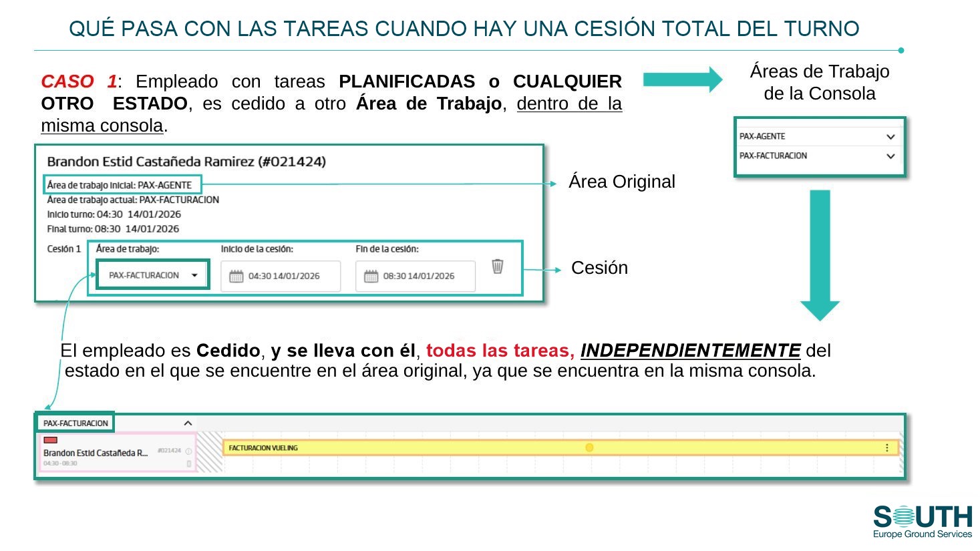Click the phone icon on Brandon's employee card
This screenshot has width=980, height=551.
coord(188,463)
